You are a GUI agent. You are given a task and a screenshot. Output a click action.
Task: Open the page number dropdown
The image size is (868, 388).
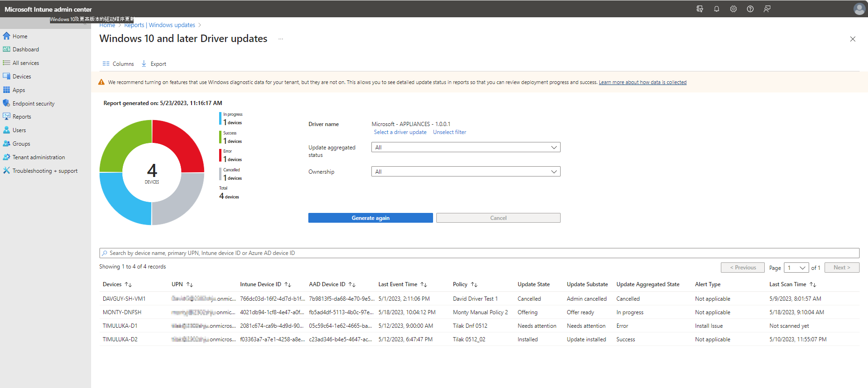pos(796,268)
